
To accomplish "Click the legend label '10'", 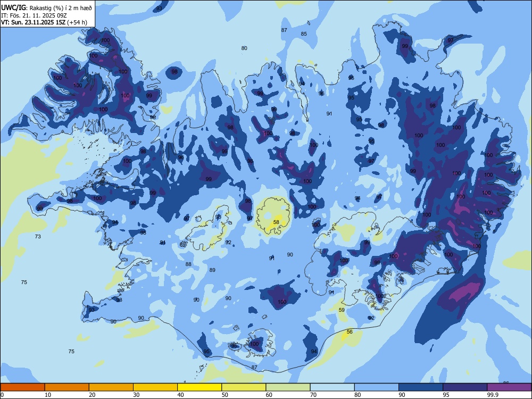I will [48, 395].
